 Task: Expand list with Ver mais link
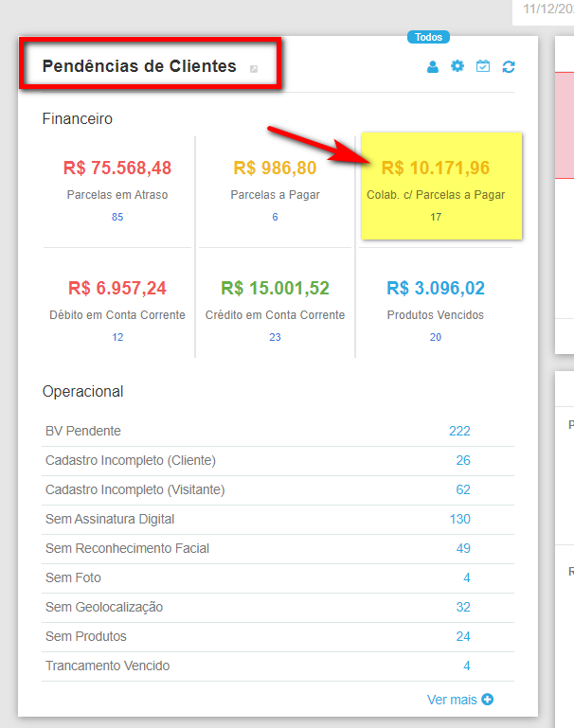(452, 700)
